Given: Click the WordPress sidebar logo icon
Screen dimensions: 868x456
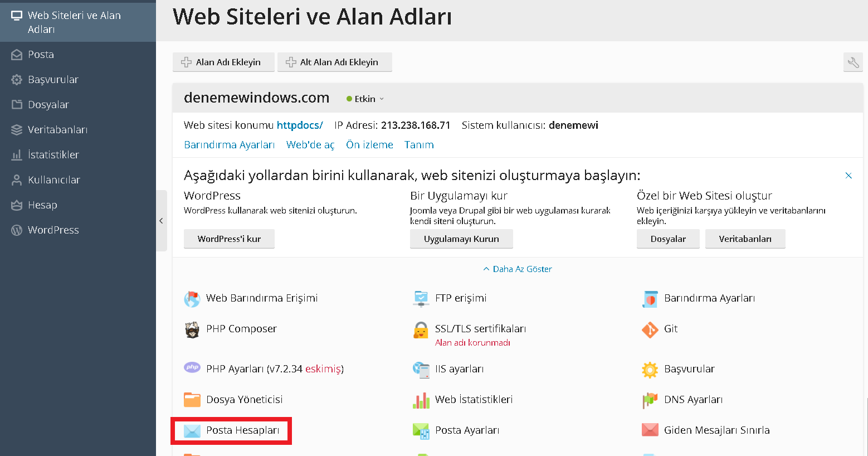Looking at the screenshot, I should (17, 230).
